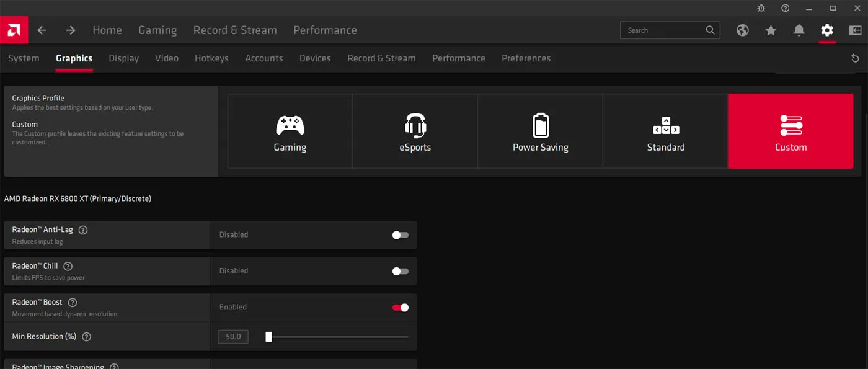Show help for Min Resolution (%)

[x=87, y=337]
